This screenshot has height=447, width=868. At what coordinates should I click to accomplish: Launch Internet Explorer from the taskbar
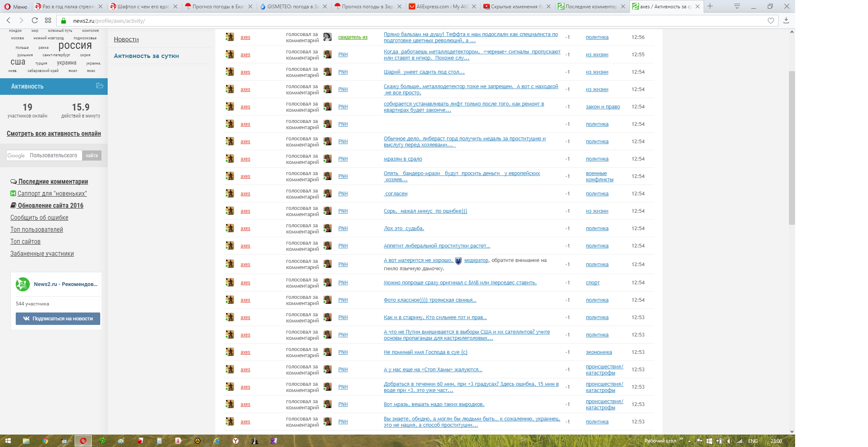coord(216,441)
